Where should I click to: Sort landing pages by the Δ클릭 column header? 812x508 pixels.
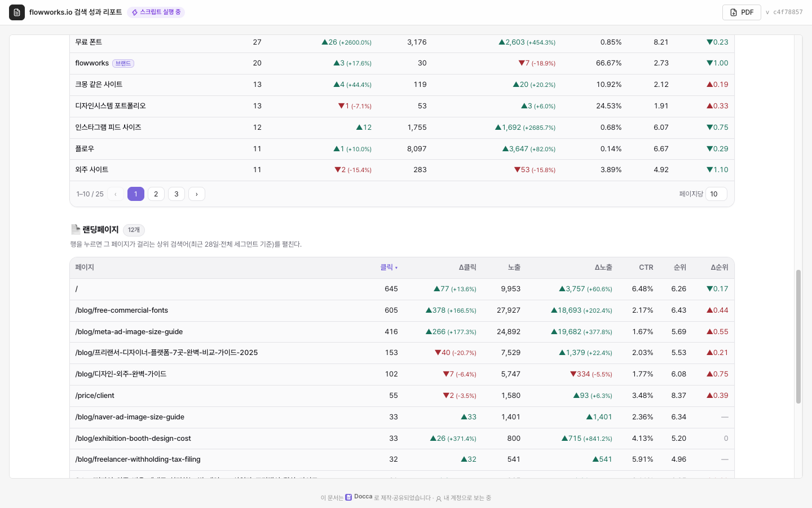467,268
